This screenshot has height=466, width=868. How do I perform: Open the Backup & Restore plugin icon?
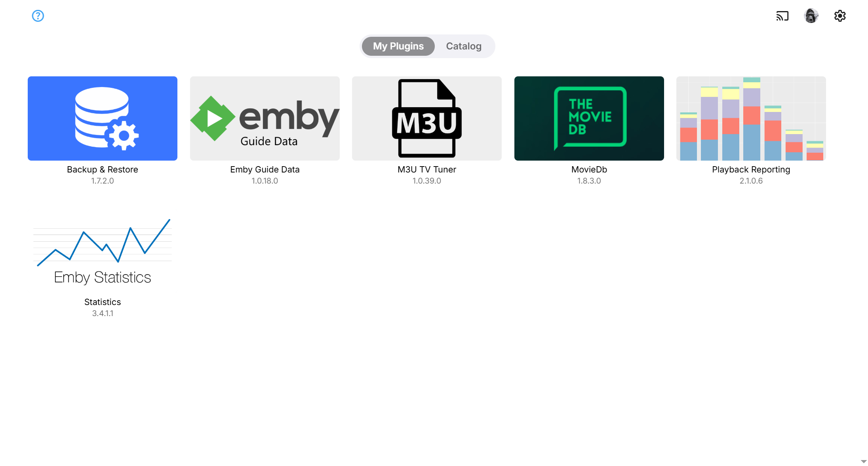click(103, 118)
